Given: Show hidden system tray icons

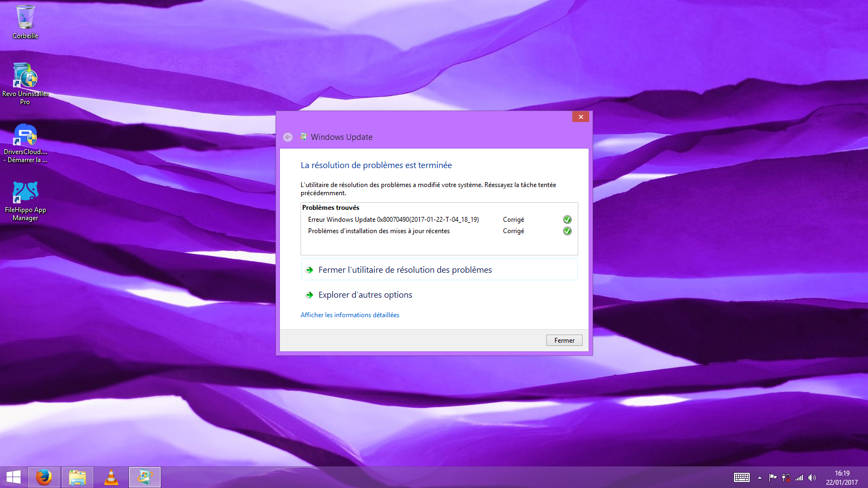Looking at the screenshot, I should (759, 478).
